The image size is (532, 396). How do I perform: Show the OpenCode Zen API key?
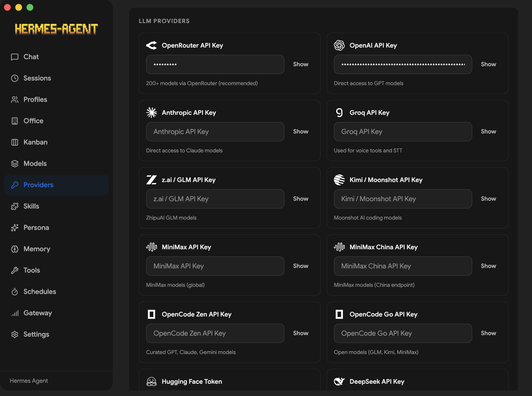click(301, 333)
